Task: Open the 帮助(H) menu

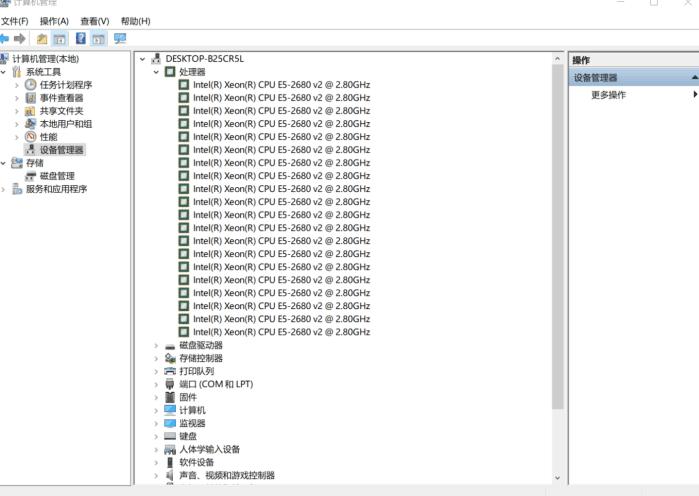Action: pyautogui.click(x=136, y=21)
